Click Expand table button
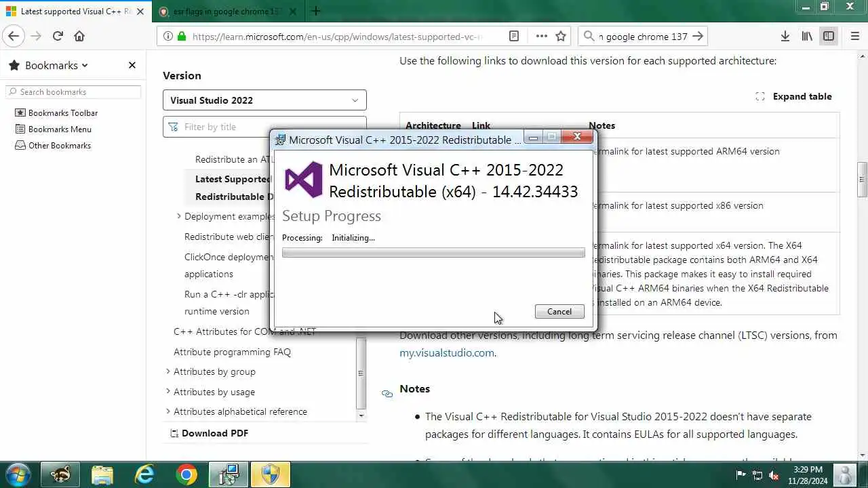 [793, 96]
